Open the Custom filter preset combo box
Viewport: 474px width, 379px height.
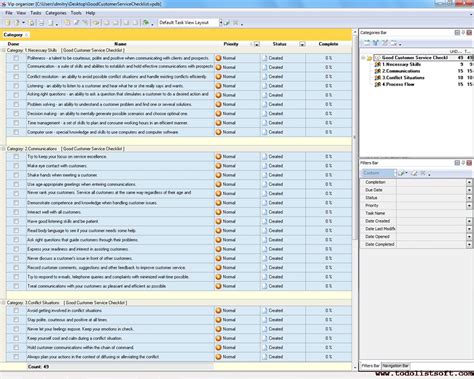tap(379, 173)
